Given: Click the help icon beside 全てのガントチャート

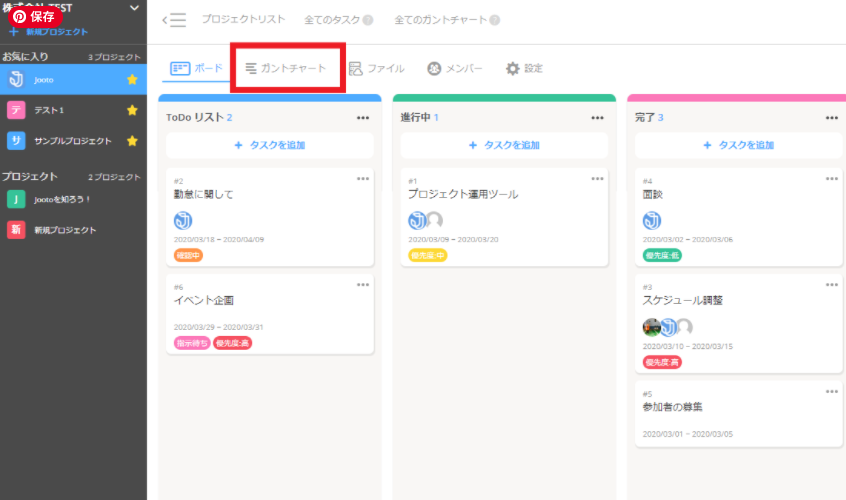Looking at the screenshot, I should 494,20.
